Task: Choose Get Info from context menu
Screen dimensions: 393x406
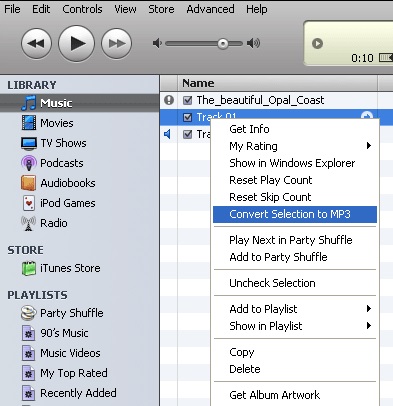Action: tap(295, 129)
